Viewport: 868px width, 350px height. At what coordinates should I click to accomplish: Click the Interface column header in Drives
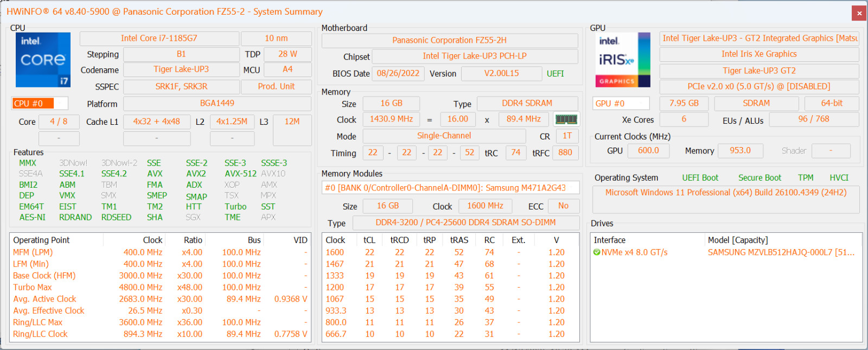(x=609, y=240)
